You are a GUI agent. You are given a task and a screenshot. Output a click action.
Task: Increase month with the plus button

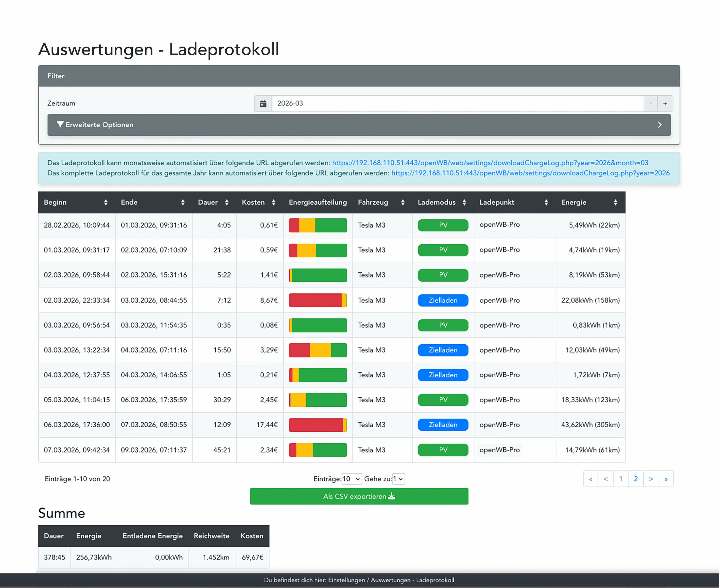coord(665,104)
